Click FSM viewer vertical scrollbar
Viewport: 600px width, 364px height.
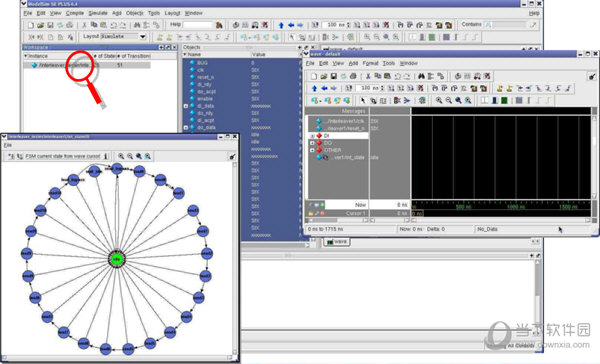coord(235,258)
